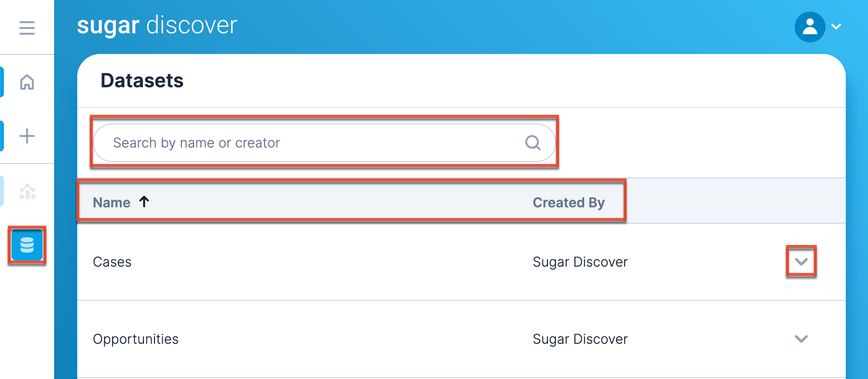Click the magnifying glass search icon
Viewport: 868px width, 379px height.
pos(532,143)
